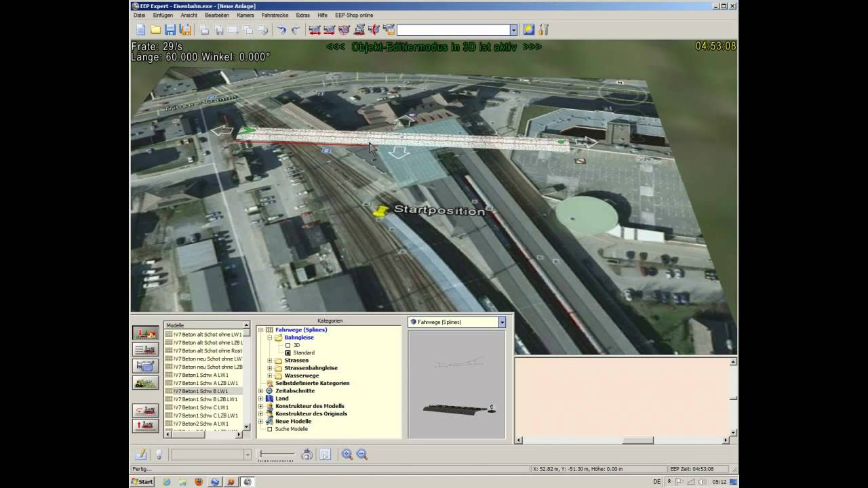
Task: Click the second red train toolbar icon
Action: click(330, 30)
